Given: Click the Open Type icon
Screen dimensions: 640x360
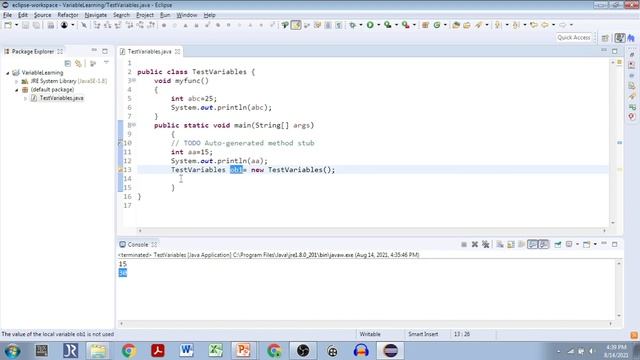Looking at the screenshot, I should pos(456,25).
